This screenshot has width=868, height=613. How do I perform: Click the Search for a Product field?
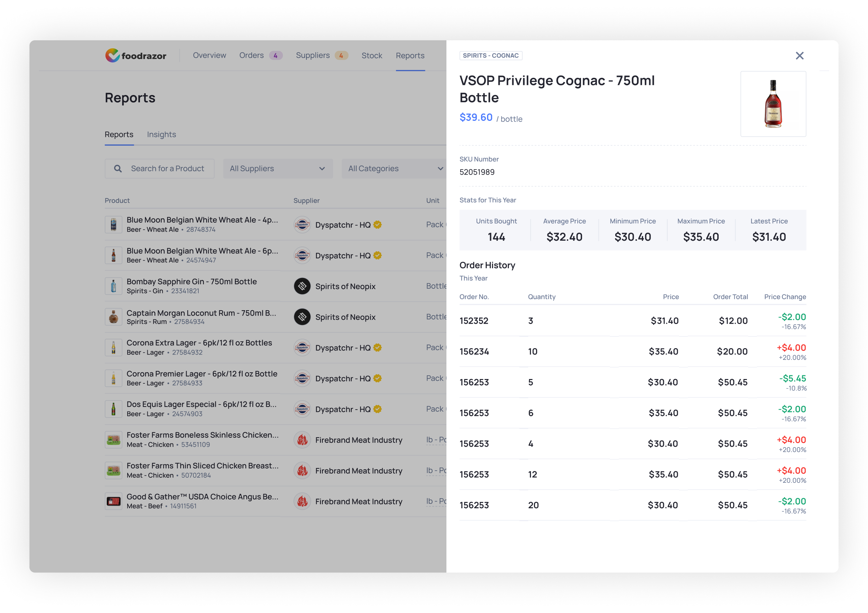(x=159, y=169)
